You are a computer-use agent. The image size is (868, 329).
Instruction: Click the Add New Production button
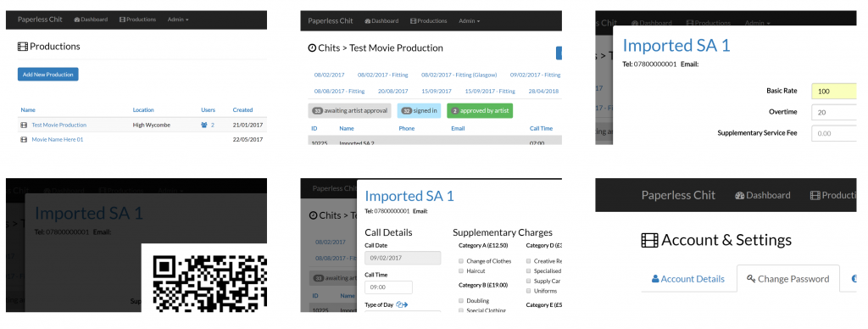(48, 75)
